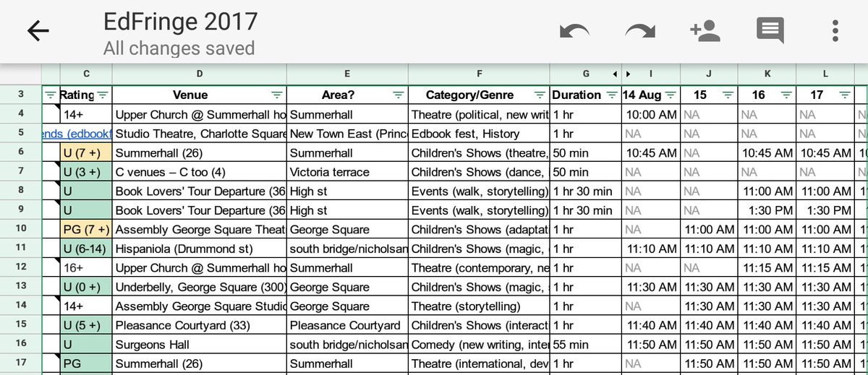Click the Theatre (storytelling) category cell

click(479, 306)
